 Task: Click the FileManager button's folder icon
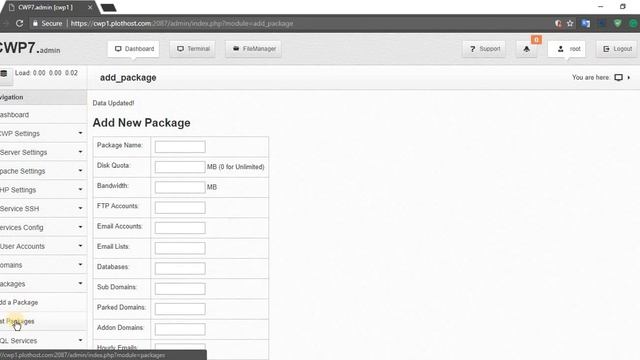[x=236, y=49]
